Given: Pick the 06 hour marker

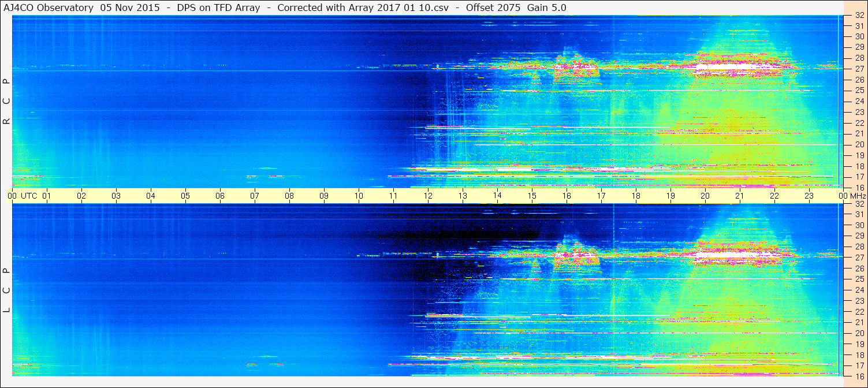Looking at the screenshot, I should pos(220,196).
